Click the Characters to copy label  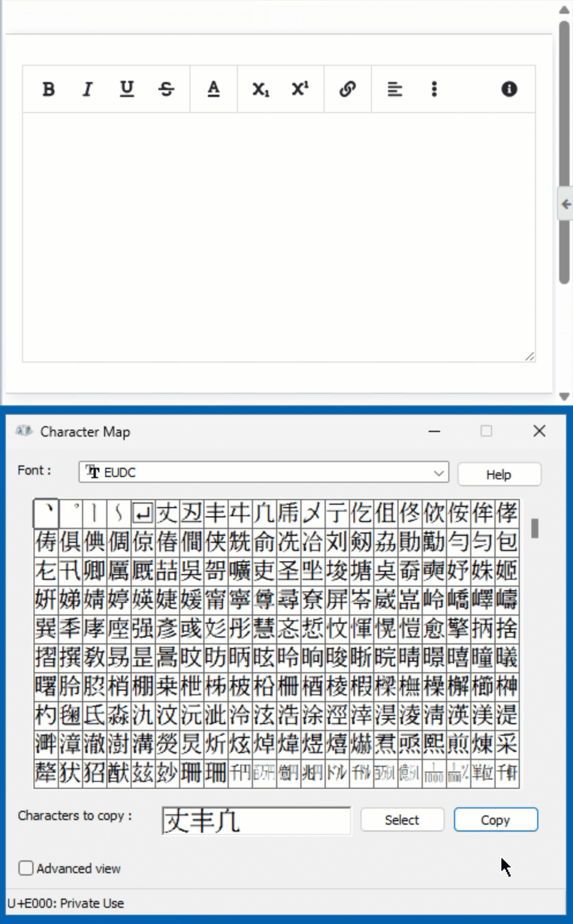point(75,815)
